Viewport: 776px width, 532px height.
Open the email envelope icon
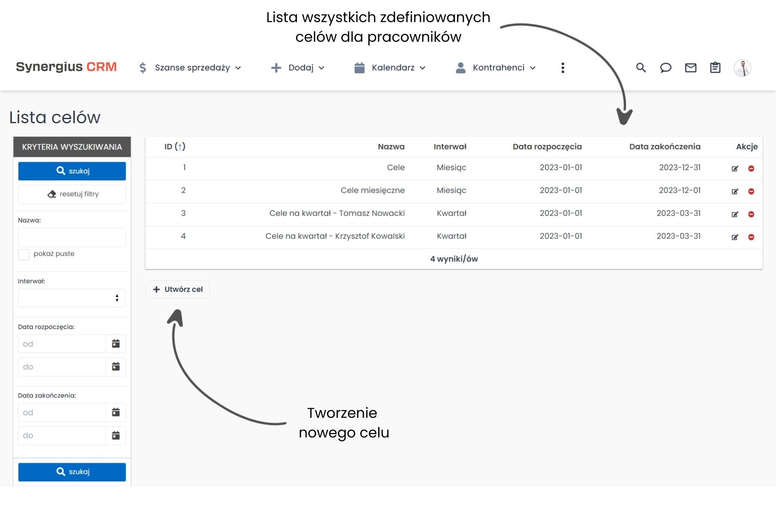(x=690, y=68)
